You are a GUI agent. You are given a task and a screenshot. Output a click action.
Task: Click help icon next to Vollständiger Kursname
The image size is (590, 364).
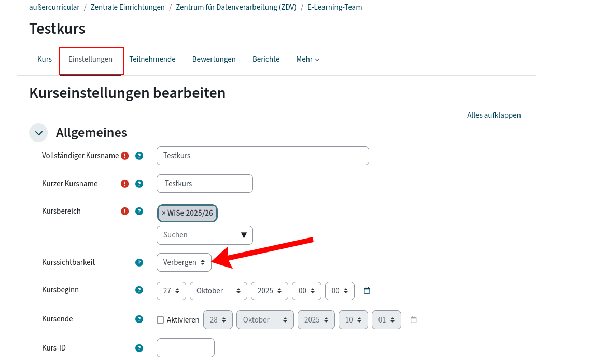[x=139, y=156]
